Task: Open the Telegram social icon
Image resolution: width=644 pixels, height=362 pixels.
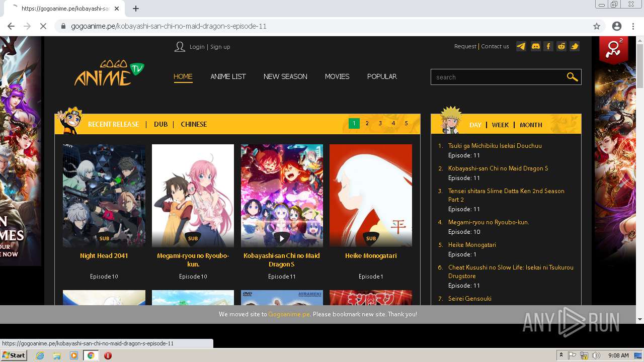Action: tap(521, 46)
